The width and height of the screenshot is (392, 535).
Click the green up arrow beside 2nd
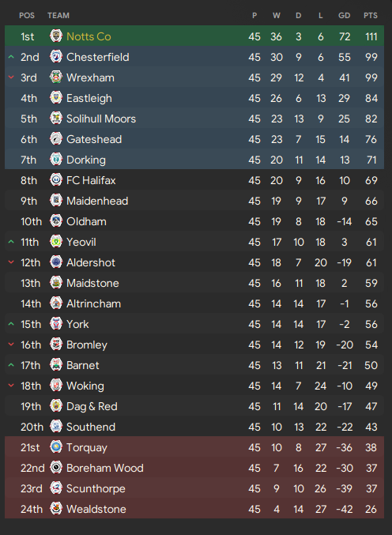11,57
